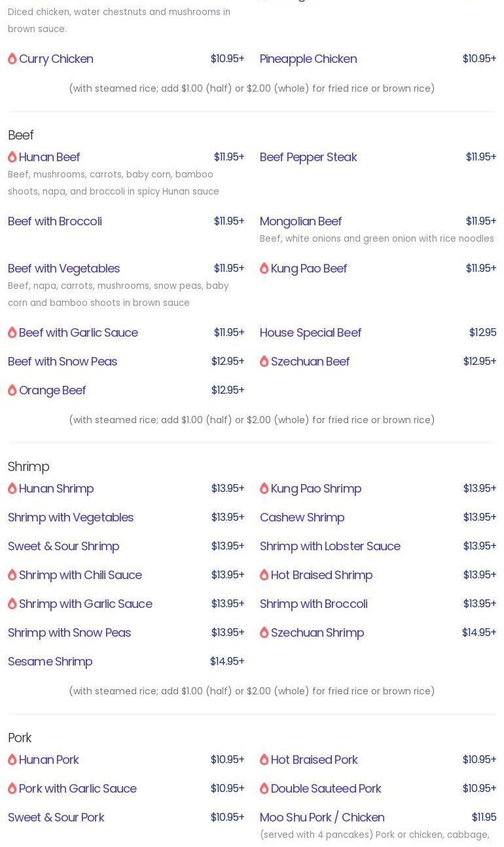Click the Shrimp section heading

pyautogui.click(x=28, y=466)
